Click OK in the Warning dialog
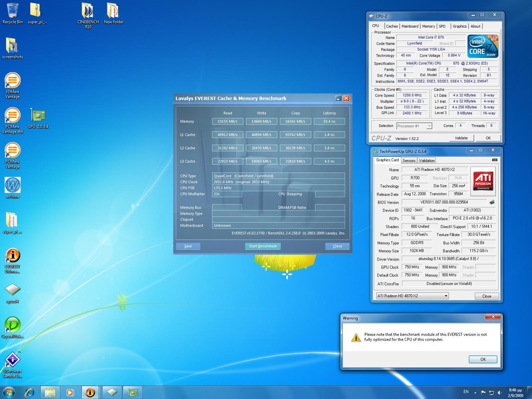532x399 pixels. click(483, 359)
